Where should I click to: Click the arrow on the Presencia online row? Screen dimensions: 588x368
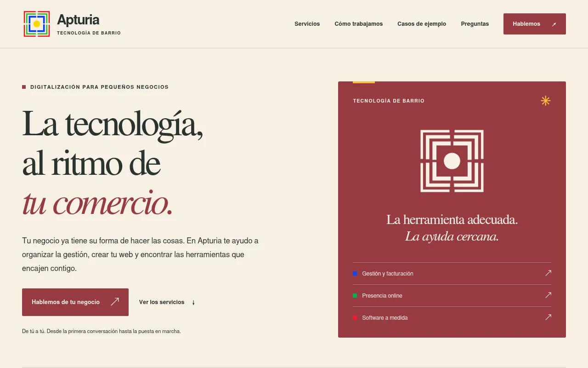(x=548, y=295)
